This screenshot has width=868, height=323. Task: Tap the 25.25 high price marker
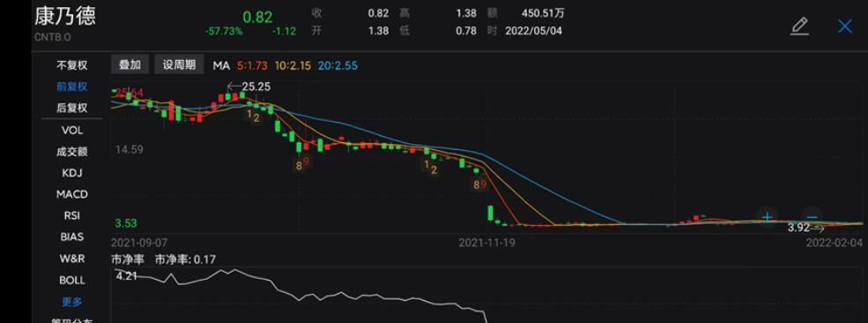click(x=256, y=86)
